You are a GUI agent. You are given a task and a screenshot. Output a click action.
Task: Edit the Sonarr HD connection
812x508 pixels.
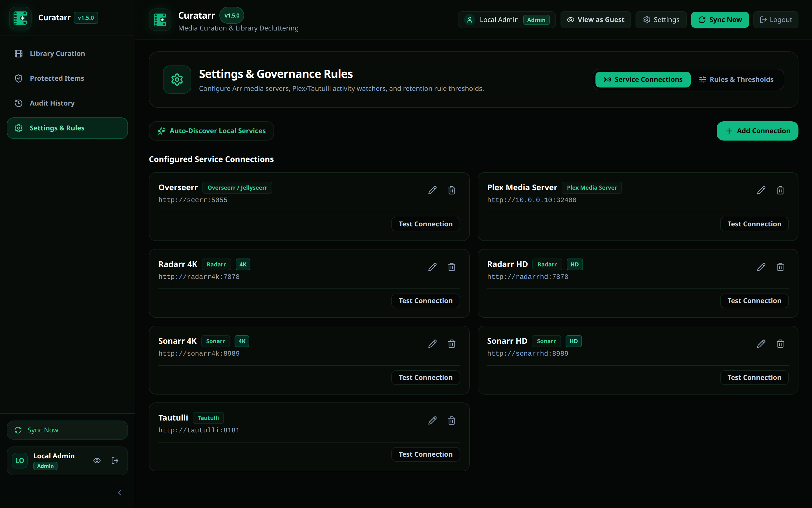[761, 344]
